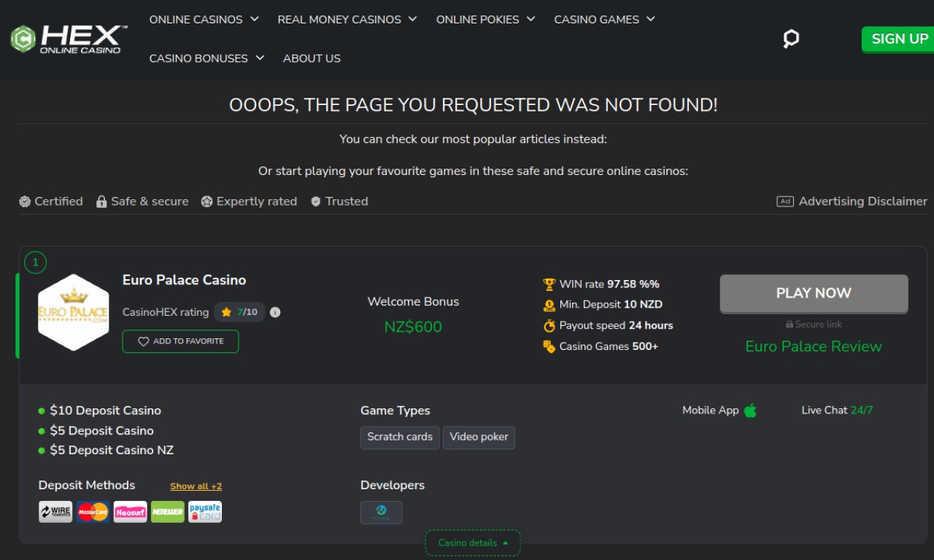
Task: Click the Paysafecard deposit icon
Action: (x=205, y=512)
